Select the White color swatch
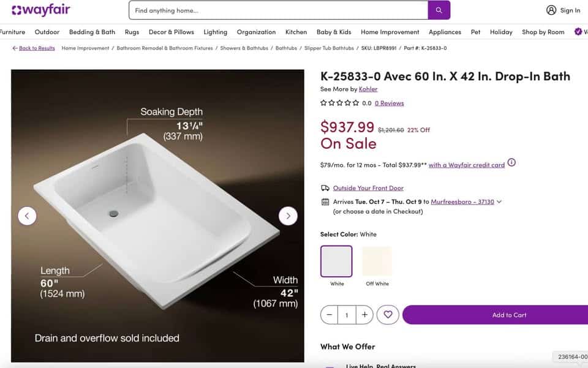This screenshot has height=368, width=588. 336,261
